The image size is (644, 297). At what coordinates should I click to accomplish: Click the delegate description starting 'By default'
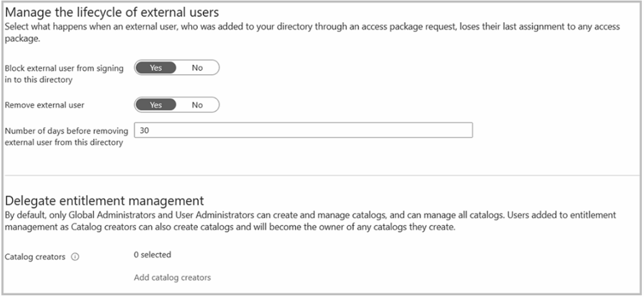[222, 213]
